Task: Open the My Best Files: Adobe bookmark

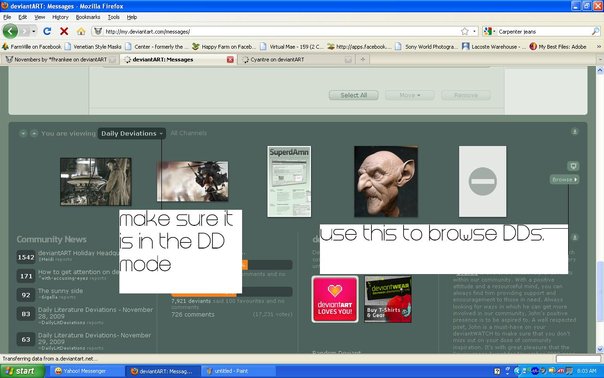Action: (x=558, y=47)
